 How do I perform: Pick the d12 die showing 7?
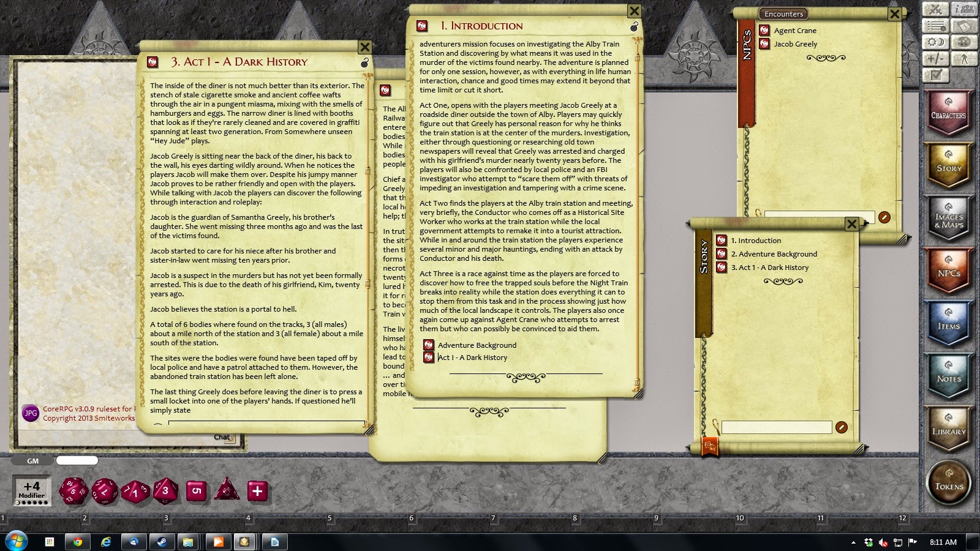coord(105,491)
